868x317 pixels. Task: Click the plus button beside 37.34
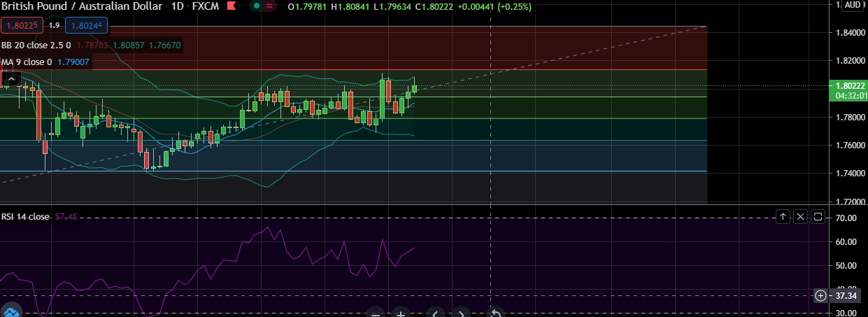pos(820,296)
